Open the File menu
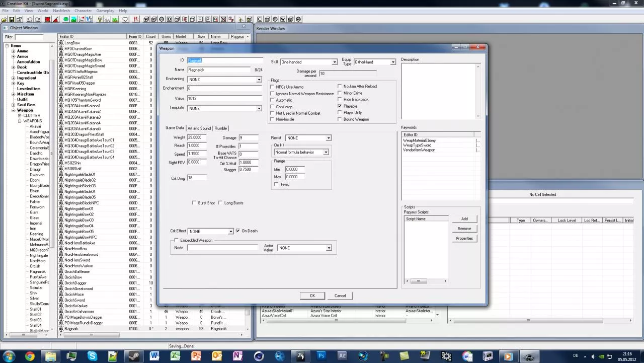The width and height of the screenshot is (644, 363). tap(5, 11)
